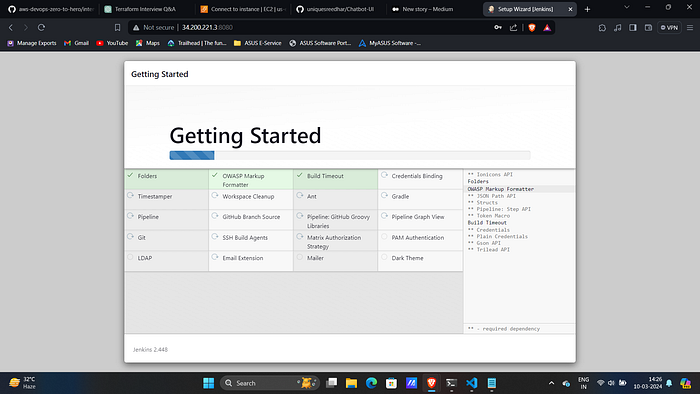The image size is (700, 394).
Task: Open Visual Studio Code from the taskbar
Action: [471, 383]
